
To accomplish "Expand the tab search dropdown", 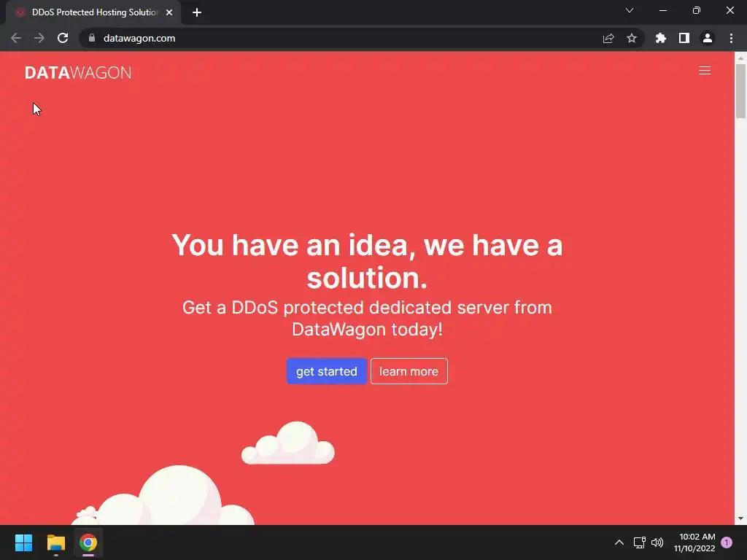I will click(630, 10).
